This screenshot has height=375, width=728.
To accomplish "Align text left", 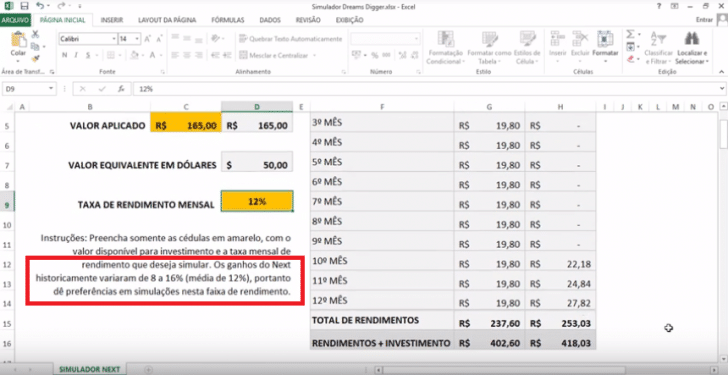I will coord(175,55).
